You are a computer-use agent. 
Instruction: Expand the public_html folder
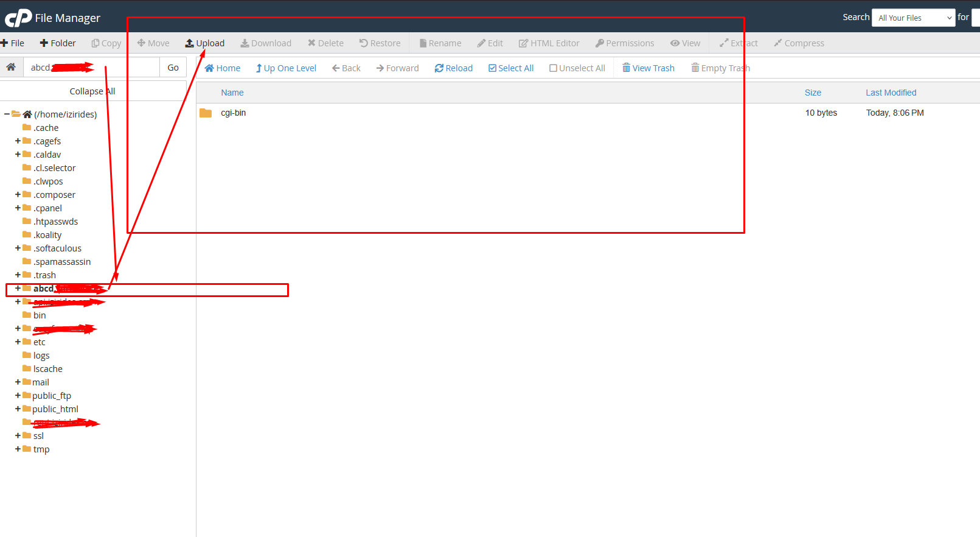tap(18, 409)
